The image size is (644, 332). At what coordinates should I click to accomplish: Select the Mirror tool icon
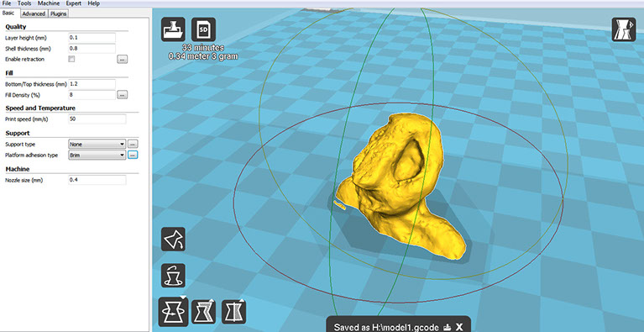(233, 312)
